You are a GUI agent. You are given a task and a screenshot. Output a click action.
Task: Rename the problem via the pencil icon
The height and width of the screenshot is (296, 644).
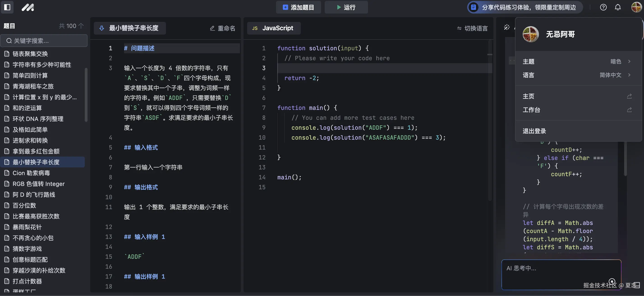212,28
